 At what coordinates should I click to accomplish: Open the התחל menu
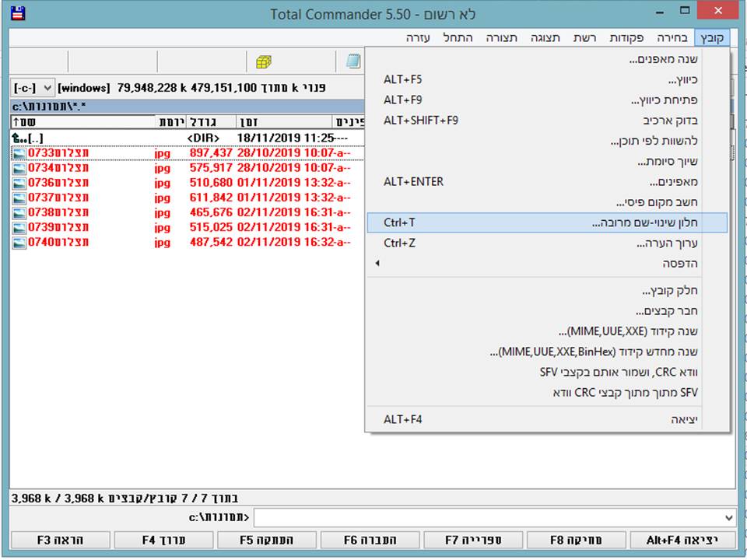tap(458, 37)
